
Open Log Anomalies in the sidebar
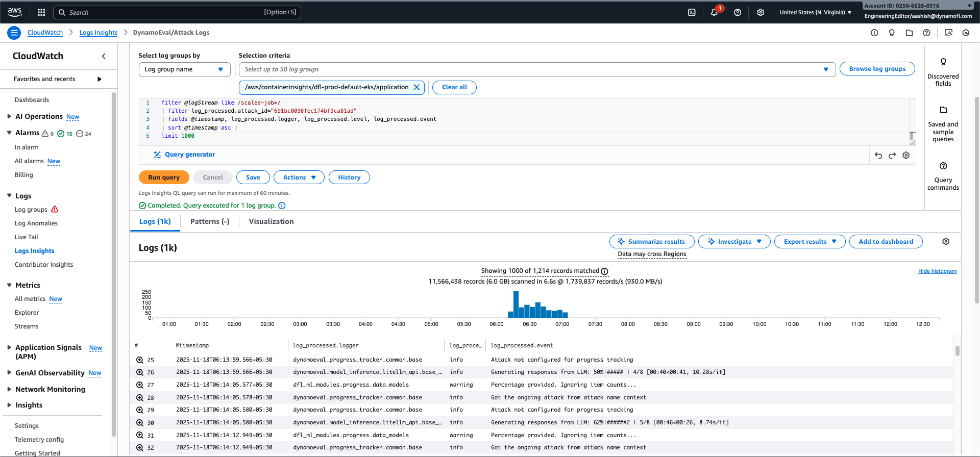[36, 223]
